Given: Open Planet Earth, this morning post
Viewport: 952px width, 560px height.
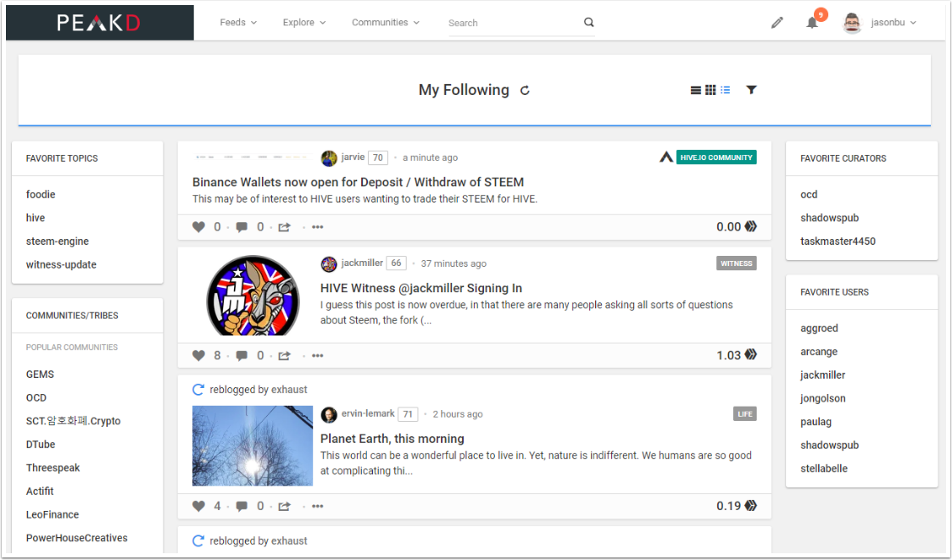Looking at the screenshot, I should pos(392,439).
